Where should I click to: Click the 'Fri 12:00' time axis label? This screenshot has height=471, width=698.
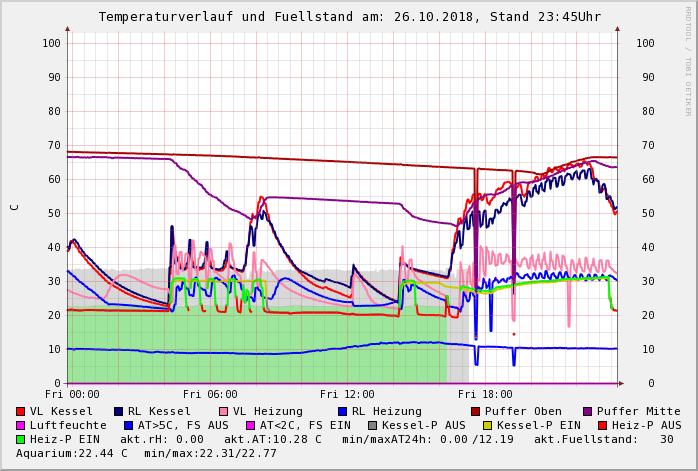[x=347, y=394]
